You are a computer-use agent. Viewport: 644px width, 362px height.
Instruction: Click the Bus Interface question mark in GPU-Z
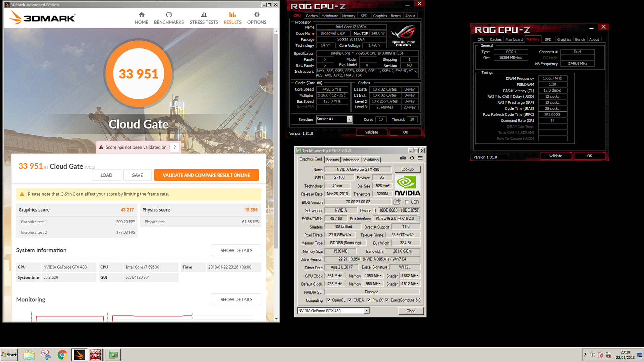(419, 218)
